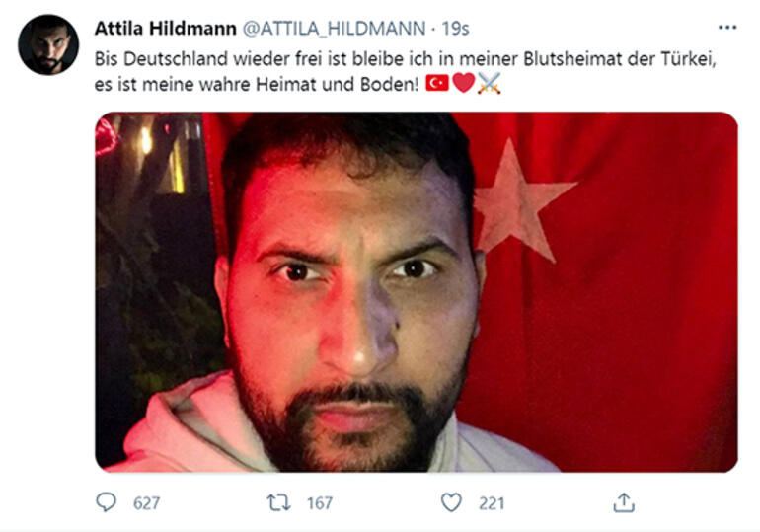Image resolution: width=760 pixels, height=532 pixels.
Task: Click the red heart emoji in tweet
Action: click(x=464, y=83)
